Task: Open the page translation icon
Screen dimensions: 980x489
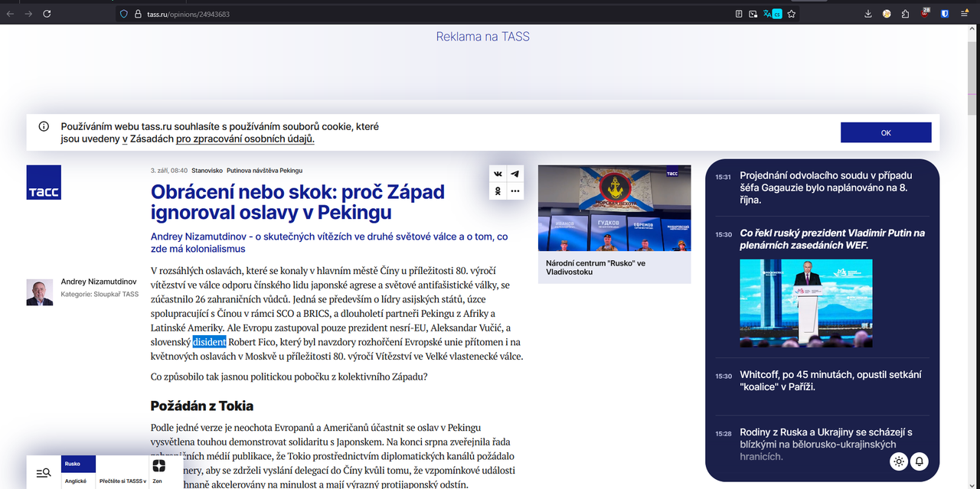Action: coord(772,14)
